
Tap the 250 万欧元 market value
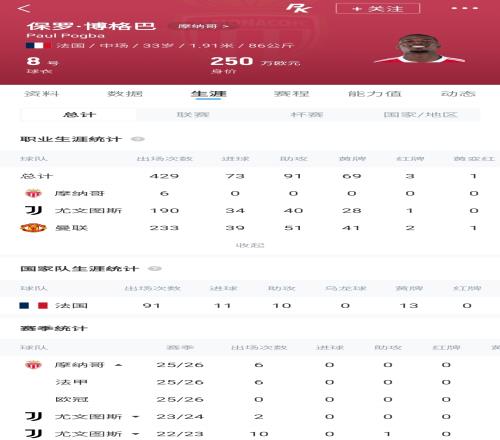(x=255, y=61)
